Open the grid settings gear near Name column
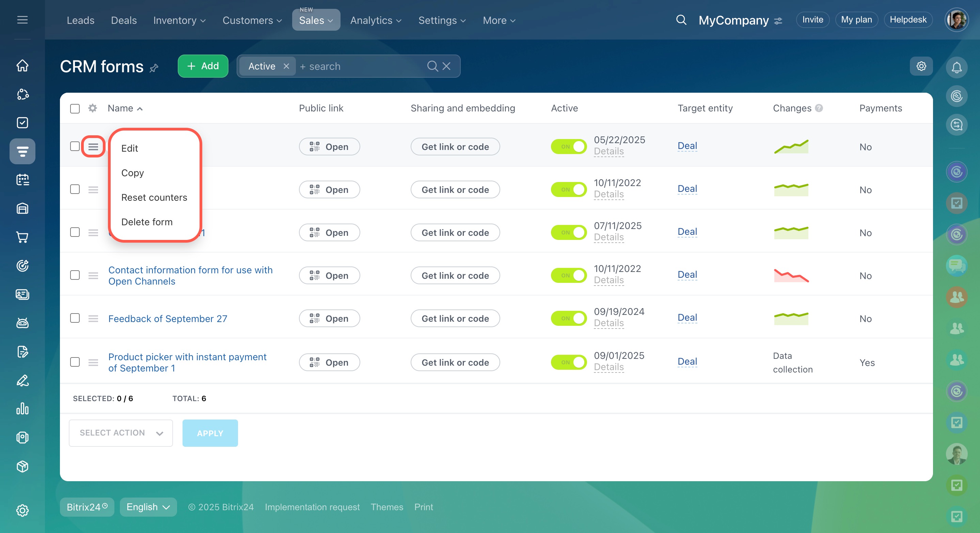Screen dimensions: 980x533 pos(92,108)
